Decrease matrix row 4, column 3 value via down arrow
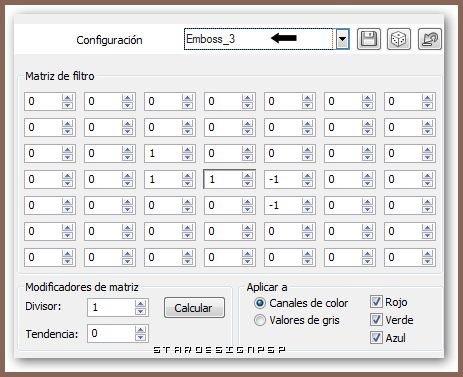The width and height of the screenshot is (463, 377). click(x=187, y=183)
